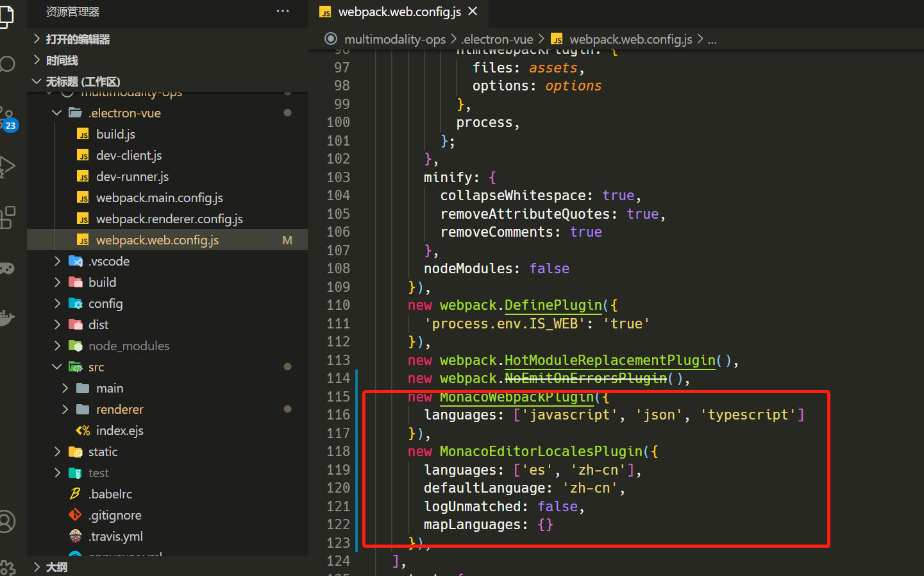Open the Extensions view
The height and width of the screenshot is (576, 924).
(x=7, y=217)
